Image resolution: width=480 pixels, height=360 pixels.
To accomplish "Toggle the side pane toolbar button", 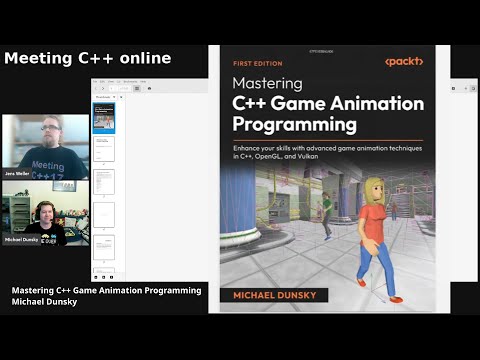I will click(x=137, y=88).
